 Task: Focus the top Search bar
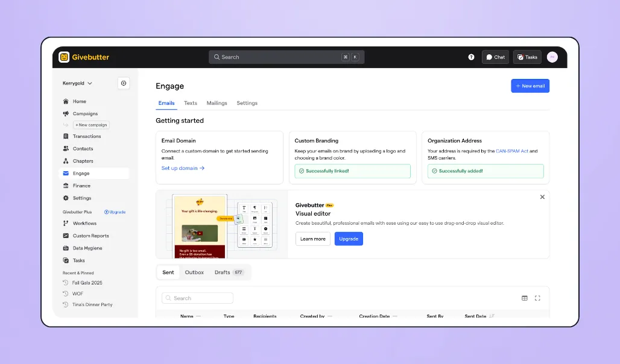286,57
